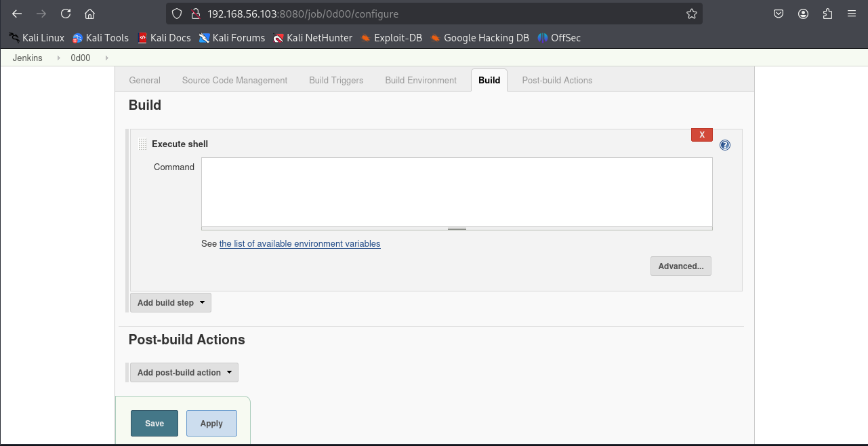
Task: Open the list of available environment variables
Action: coord(299,244)
